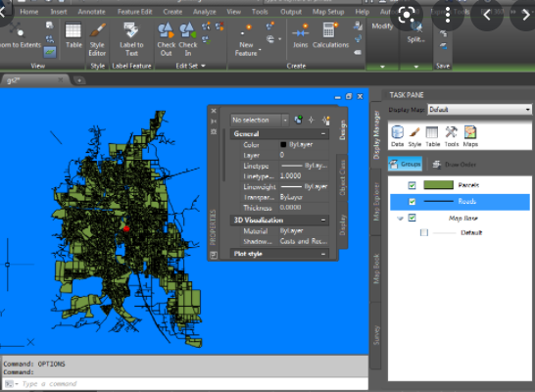Click the command line prompt icon

[x=9, y=384]
